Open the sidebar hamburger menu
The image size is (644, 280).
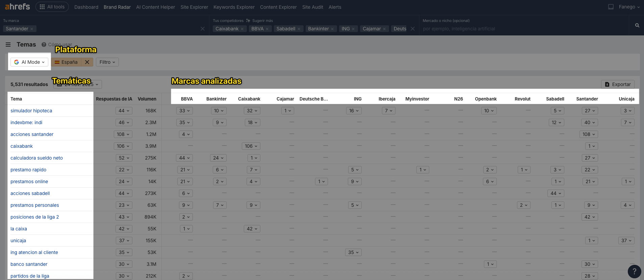[x=8, y=45]
